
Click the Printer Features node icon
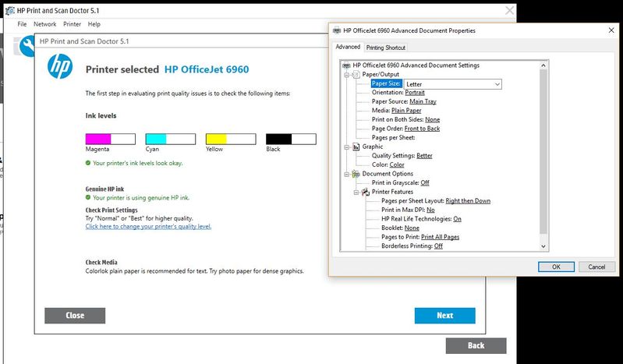coord(366,192)
